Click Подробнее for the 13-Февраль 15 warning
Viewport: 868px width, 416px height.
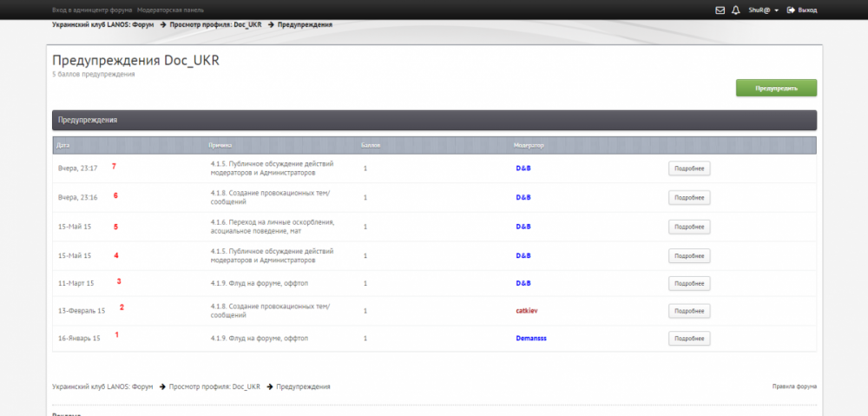[x=689, y=311]
